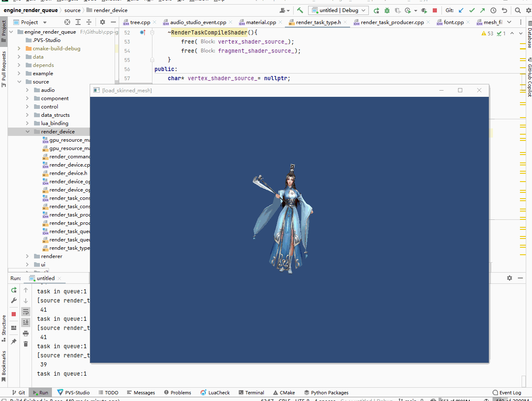Click Rerun icon in the Run panel
The height and width of the screenshot is (401, 532).
[x=14, y=290]
